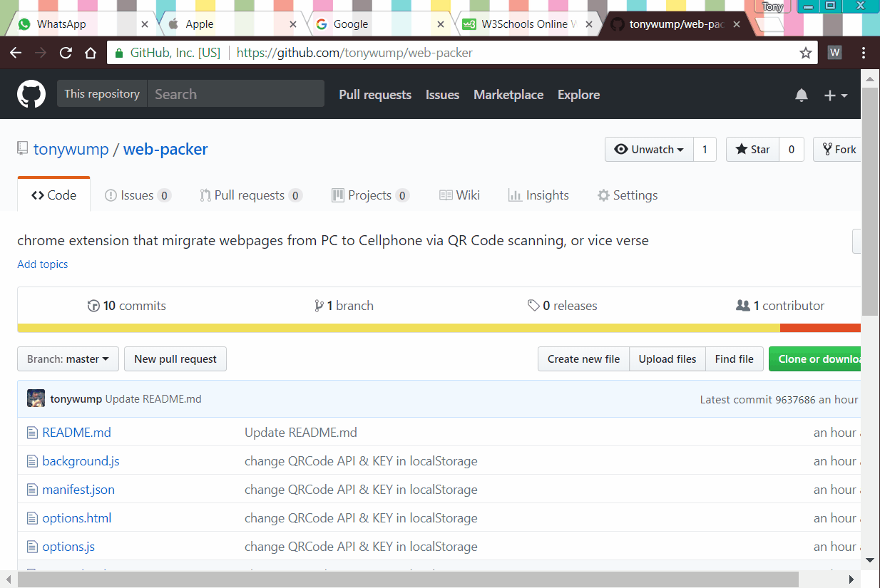This screenshot has height=588, width=880.
Task: Open the Branch: master dropdown
Action: click(x=68, y=359)
